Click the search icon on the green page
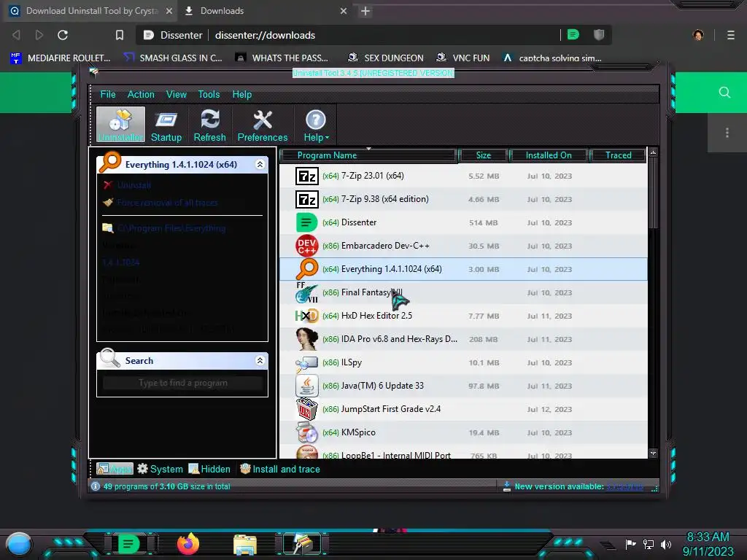 (x=724, y=93)
